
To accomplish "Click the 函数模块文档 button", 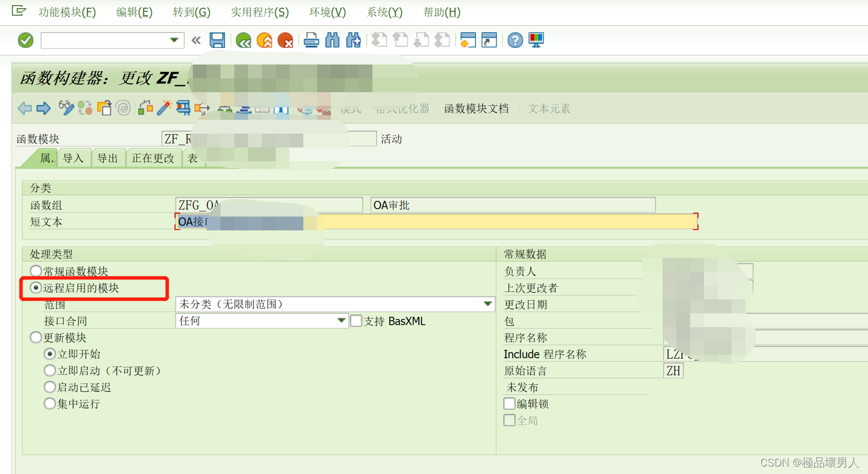I will [476, 108].
